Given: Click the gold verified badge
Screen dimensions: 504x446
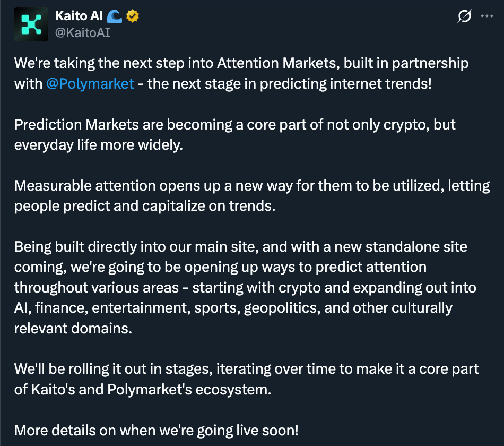Looking at the screenshot, I should [133, 16].
